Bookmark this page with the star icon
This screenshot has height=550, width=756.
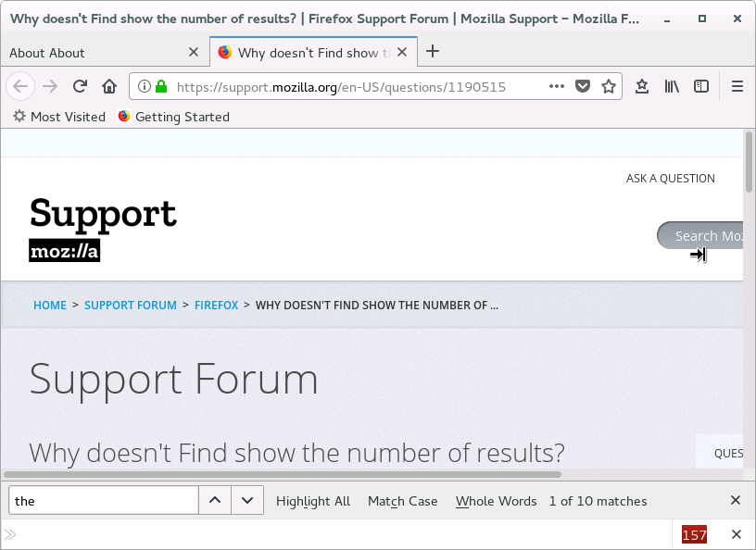[x=609, y=86]
